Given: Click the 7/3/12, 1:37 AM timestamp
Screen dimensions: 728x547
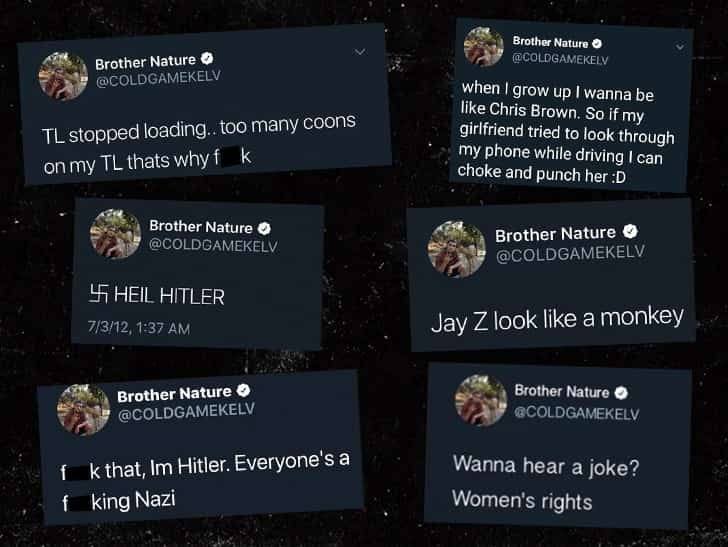Looking at the screenshot, I should (139, 328).
